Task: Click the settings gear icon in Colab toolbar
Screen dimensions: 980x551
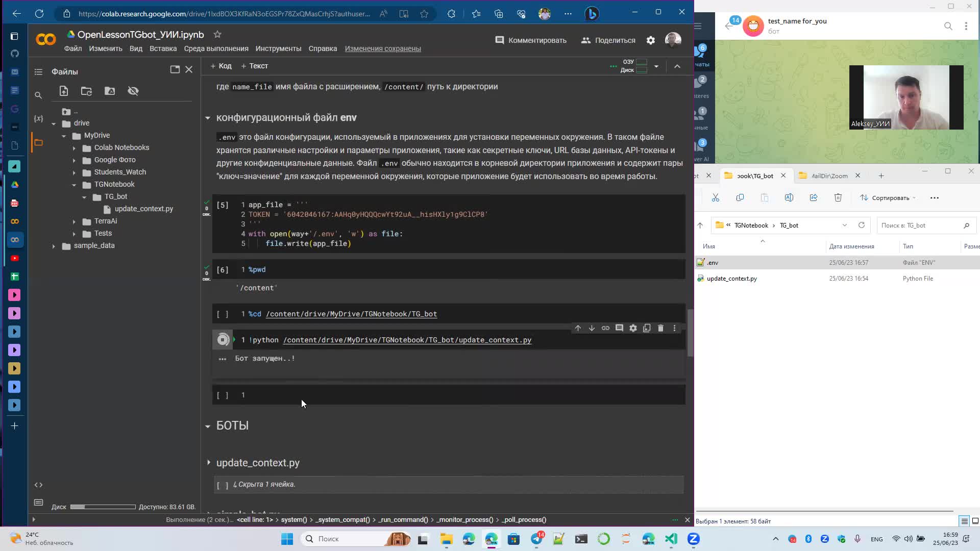Action: (650, 40)
